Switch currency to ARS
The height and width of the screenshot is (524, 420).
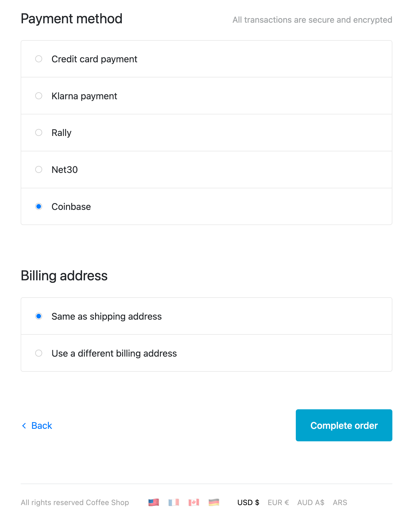[x=340, y=502]
